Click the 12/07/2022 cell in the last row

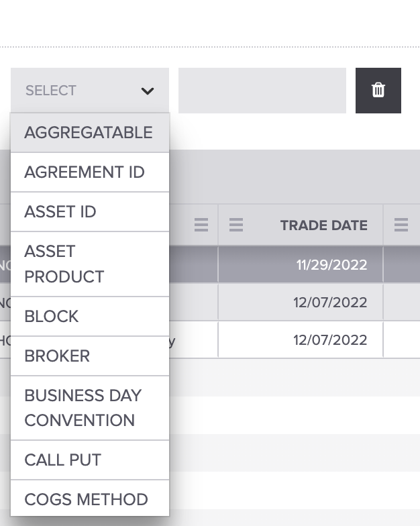click(x=330, y=340)
